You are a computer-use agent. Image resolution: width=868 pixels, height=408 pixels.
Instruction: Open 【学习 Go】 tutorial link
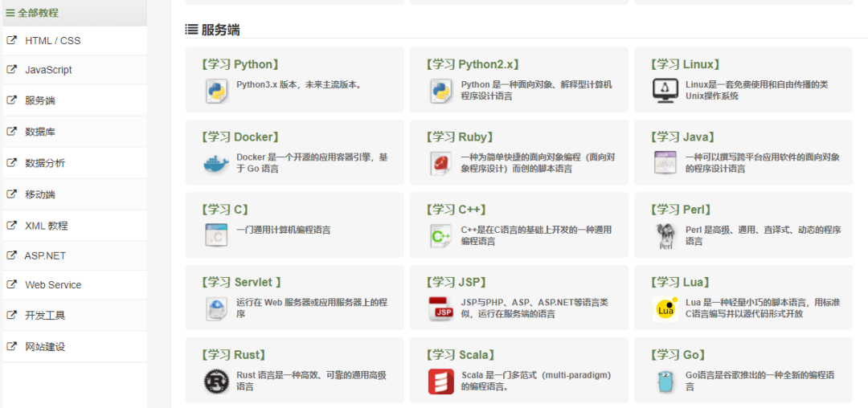coord(678,354)
